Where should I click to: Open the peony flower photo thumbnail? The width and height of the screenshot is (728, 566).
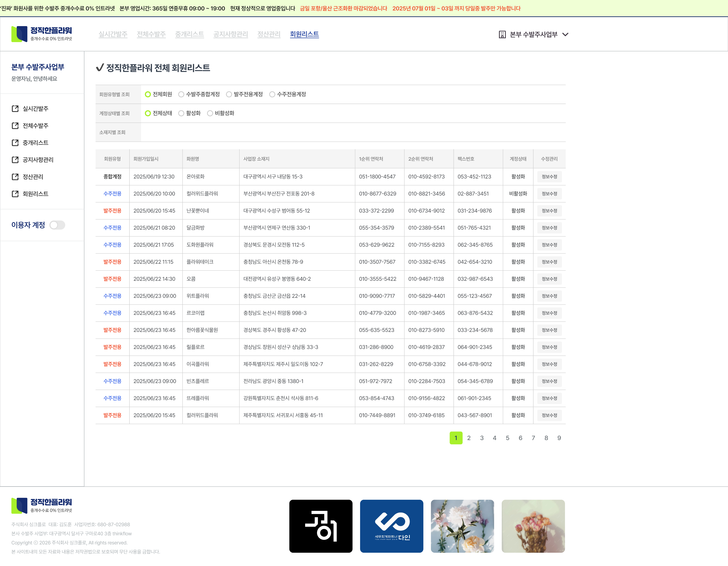(462, 526)
